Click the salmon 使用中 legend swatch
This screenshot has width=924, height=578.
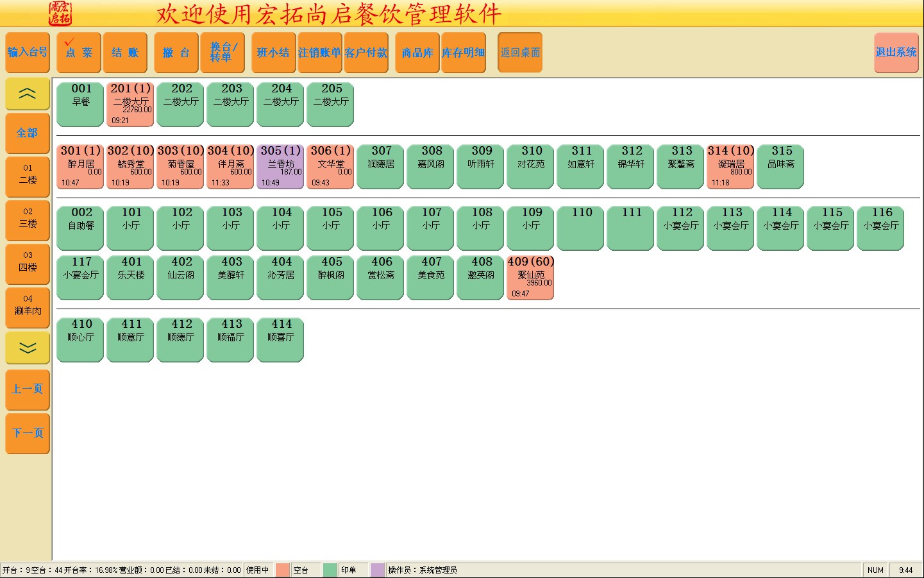[x=282, y=570]
